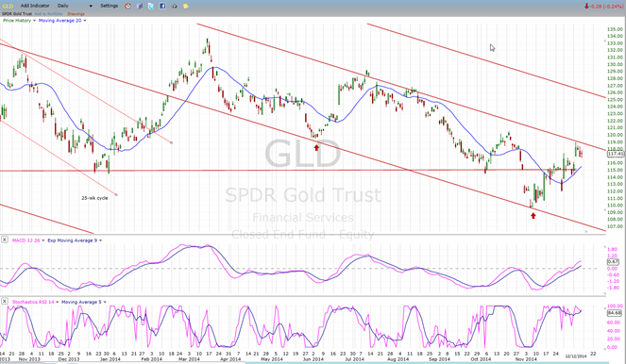Click the 12/12/2014 date label on axis
Screen dimensions: 626x364
pos(576,356)
